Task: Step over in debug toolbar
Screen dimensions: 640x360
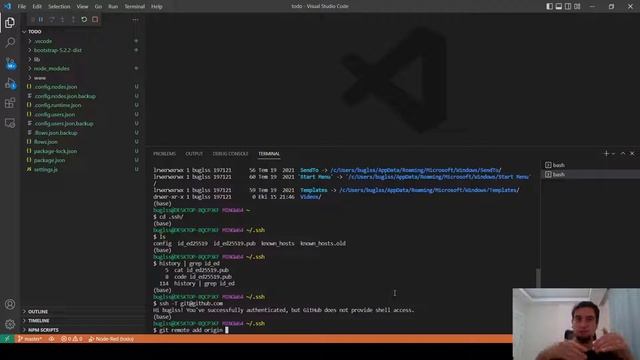Action: click(x=51, y=20)
